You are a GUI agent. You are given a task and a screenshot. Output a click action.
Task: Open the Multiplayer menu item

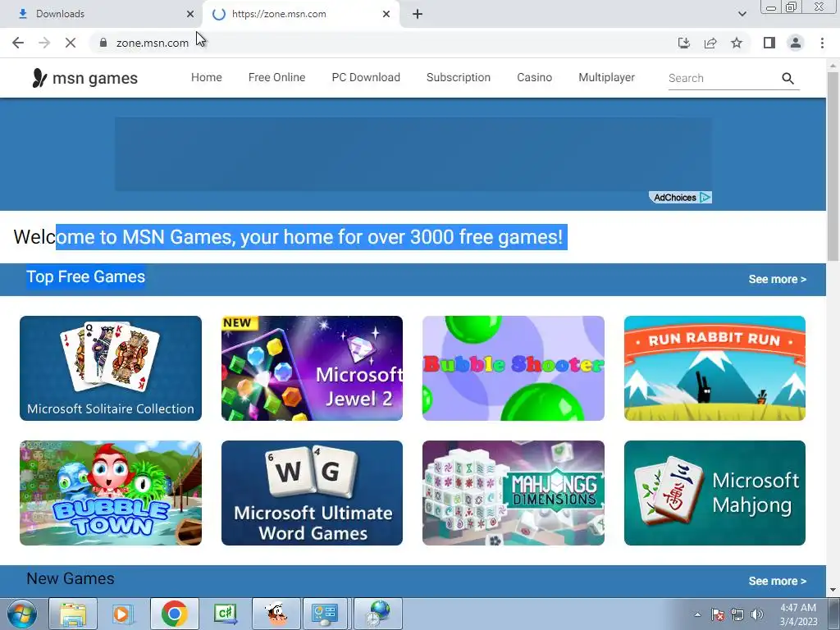pyautogui.click(x=606, y=77)
